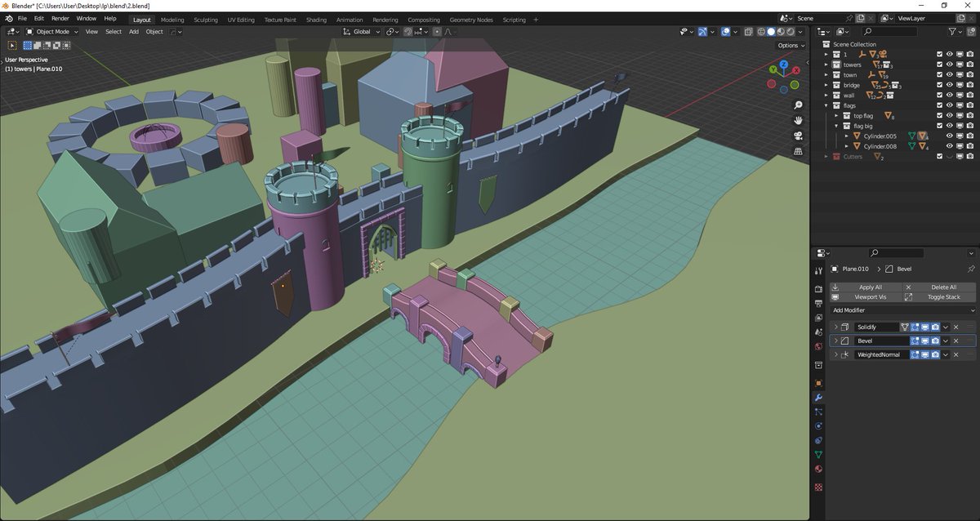Switch perspective/orthographic grid icon in viewport

point(798,151)
